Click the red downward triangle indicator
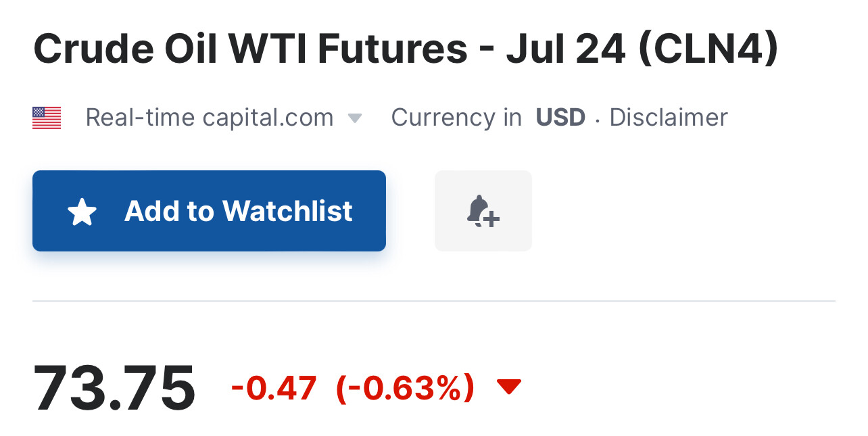Viewport: 868px width, 436px height. coord(508,387)
